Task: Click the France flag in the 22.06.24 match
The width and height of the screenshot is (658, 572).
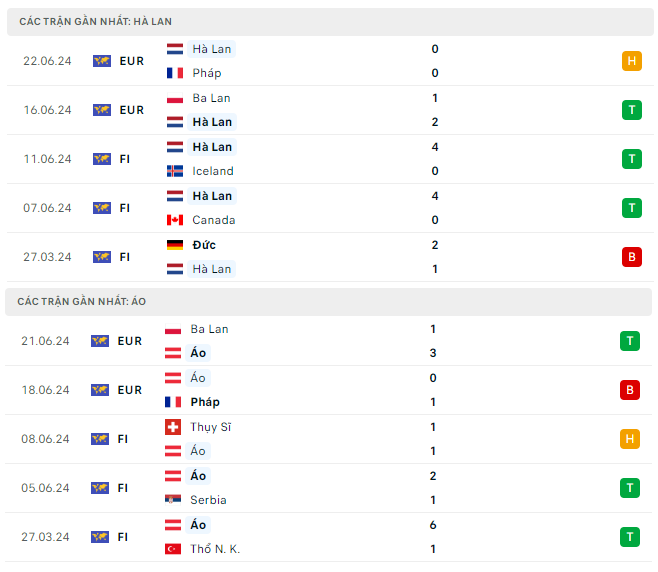Action: click(x=175, y=73)
